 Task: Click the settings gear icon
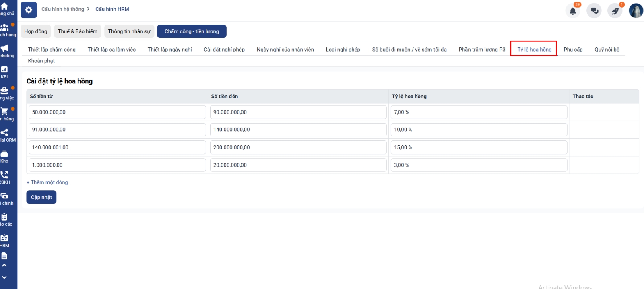coord(29,10)
